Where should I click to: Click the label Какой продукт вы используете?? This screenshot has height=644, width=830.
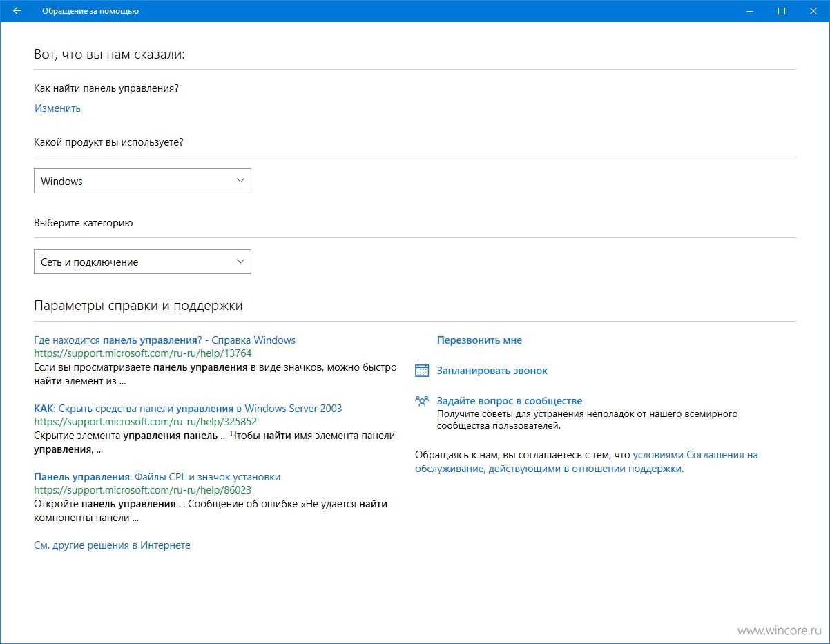click(108, 142)
